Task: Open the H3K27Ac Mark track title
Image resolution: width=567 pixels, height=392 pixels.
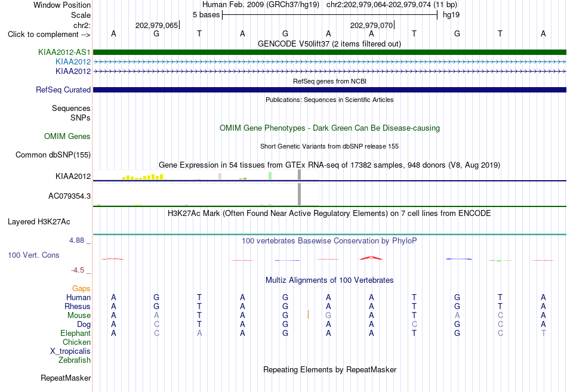Action: (329, 214)
